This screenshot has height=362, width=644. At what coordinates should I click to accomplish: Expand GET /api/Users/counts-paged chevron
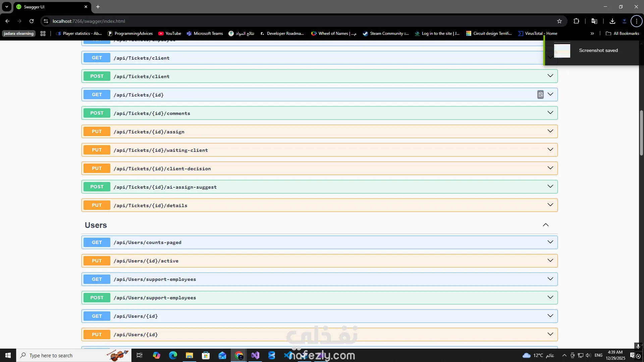tap(550, 242)
